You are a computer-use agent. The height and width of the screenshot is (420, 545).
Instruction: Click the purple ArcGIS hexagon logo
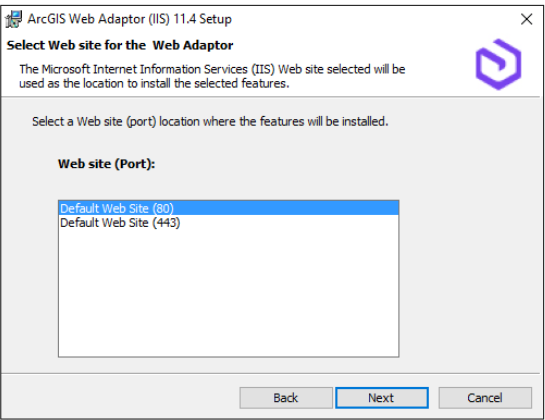pos(498,64)
